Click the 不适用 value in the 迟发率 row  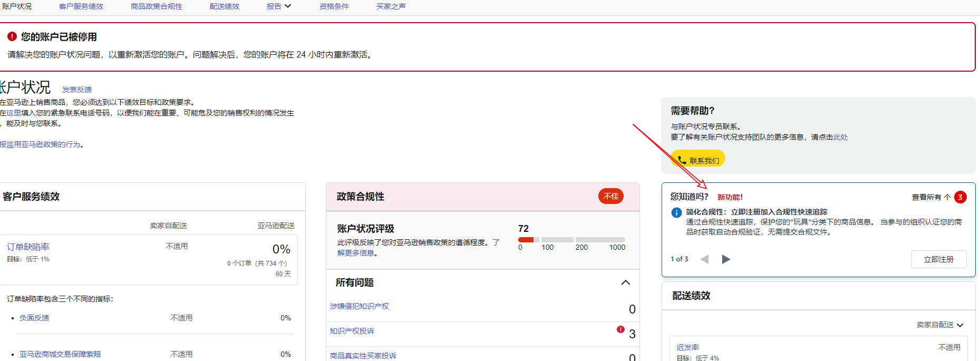(949, 347)
